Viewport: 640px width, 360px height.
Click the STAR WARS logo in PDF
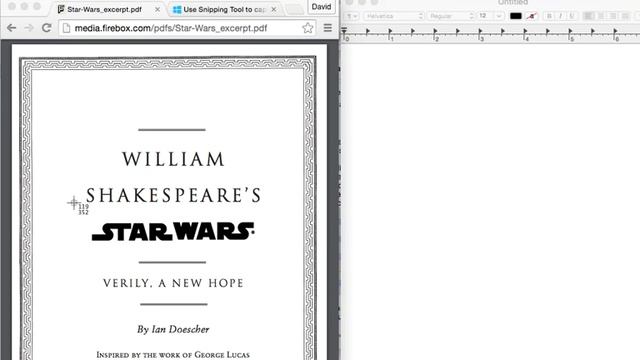pyautogui.click(x=173, y=231)
